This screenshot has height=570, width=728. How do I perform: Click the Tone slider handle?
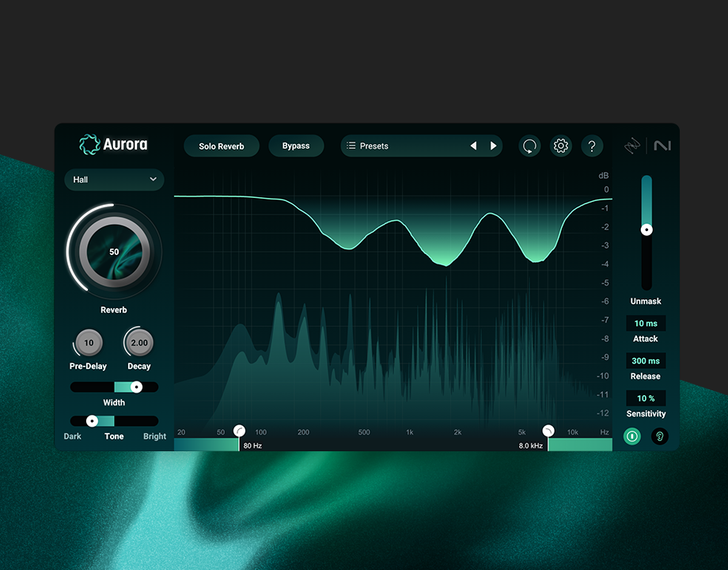point(92,421)
